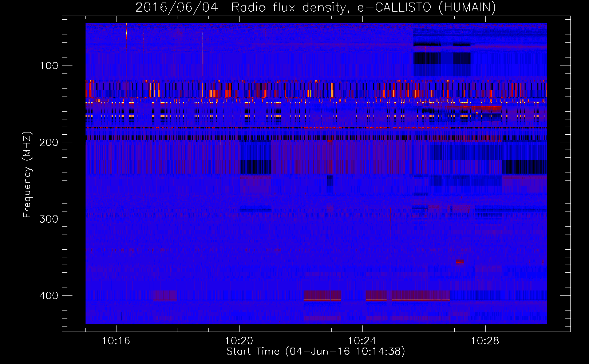Click the '10:16' time tick label
The image size is (589, 364).
116,341
